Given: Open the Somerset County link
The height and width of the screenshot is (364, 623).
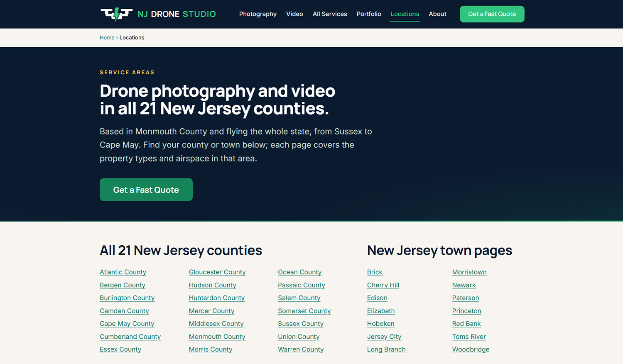Looking at the screenshot, I should (x=304, y=311).
